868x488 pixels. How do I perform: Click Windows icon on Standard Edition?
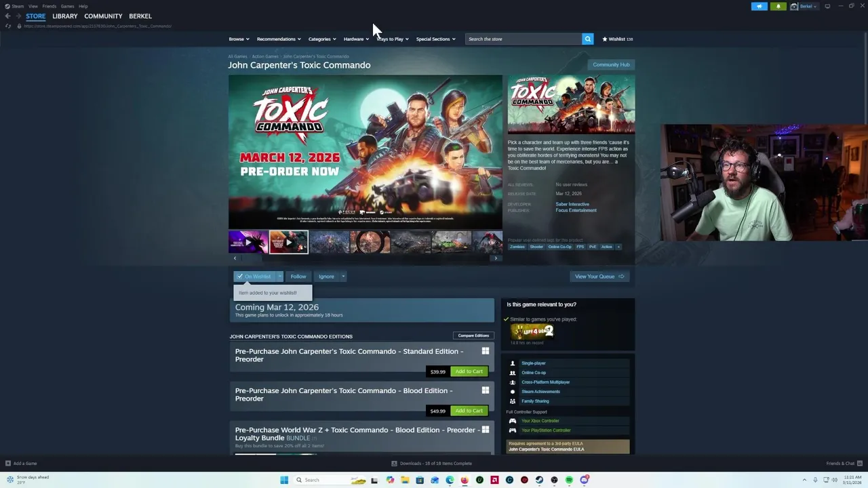pyautogui.click(x=486, y=351)
